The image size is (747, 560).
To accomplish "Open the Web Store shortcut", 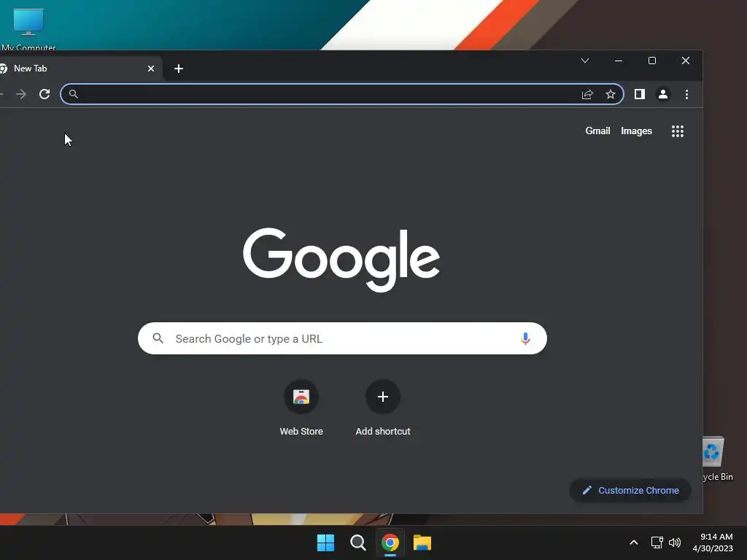I will pyautogui.click(x=301, y=408).
